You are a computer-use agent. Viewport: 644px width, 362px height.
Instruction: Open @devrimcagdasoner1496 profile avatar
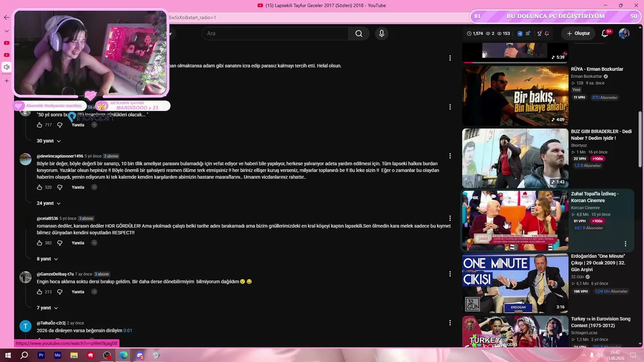click(x=26, y=159)
